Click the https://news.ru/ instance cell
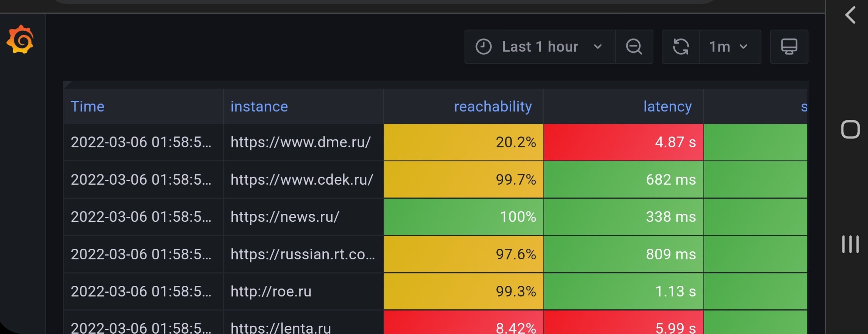This screenshot has width=868, height=334. tap(285, 217)
